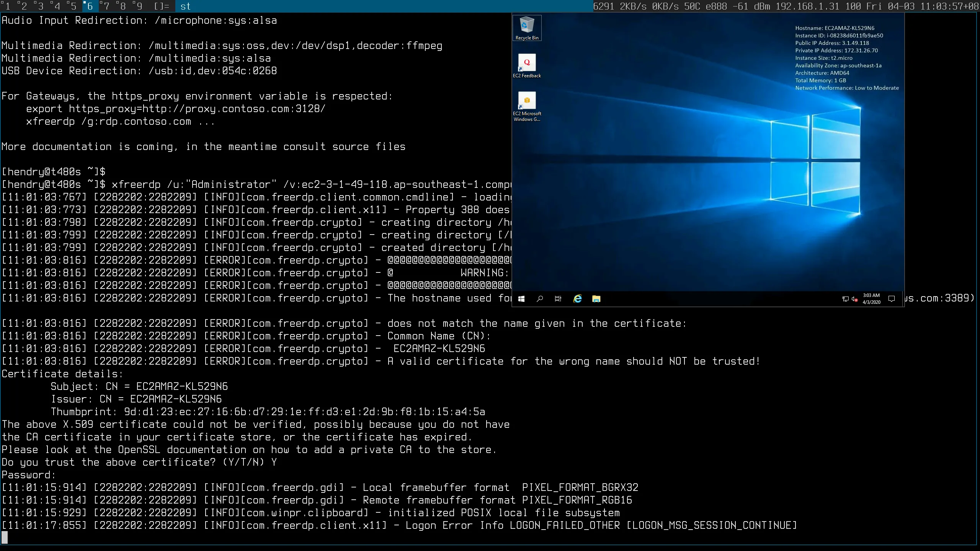
Task: Select workspace tag 6
Action: (90, 6)
